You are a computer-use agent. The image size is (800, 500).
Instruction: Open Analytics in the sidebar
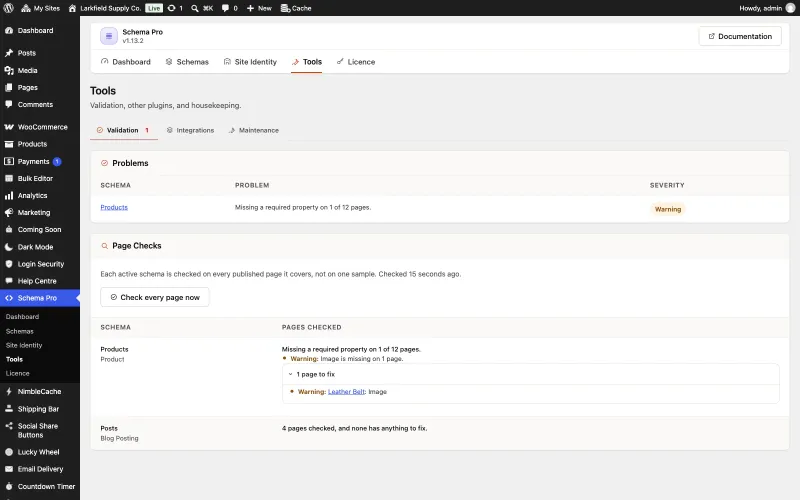(x=40, y=196)
